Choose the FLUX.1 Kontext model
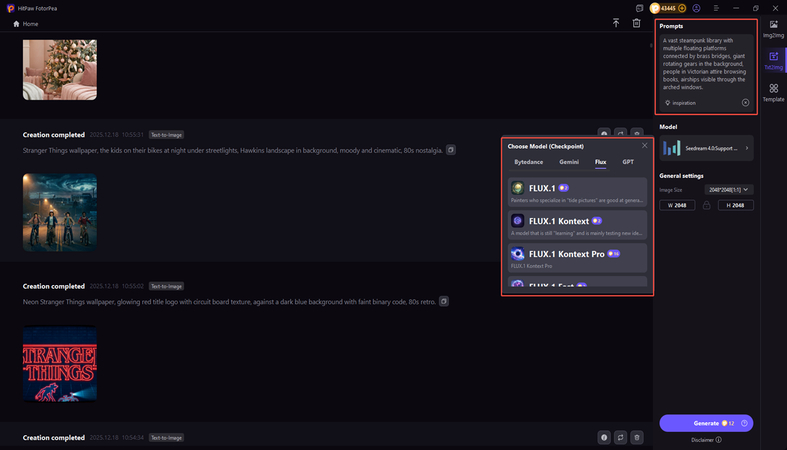The height and width of the screenshot is (450, 787). (577, 225)
